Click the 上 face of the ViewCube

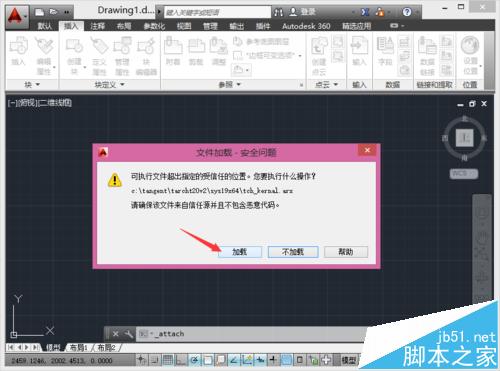click(465, 137)
